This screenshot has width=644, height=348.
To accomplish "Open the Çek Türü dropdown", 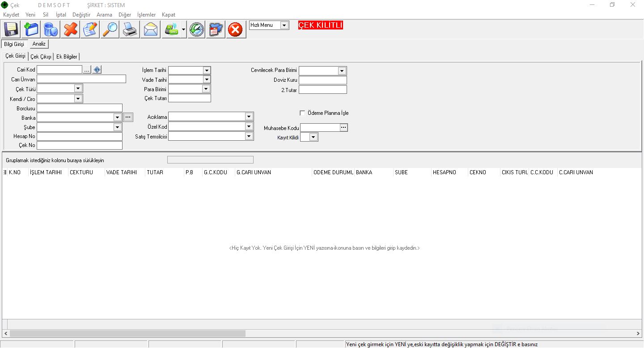I will point(78,89).
